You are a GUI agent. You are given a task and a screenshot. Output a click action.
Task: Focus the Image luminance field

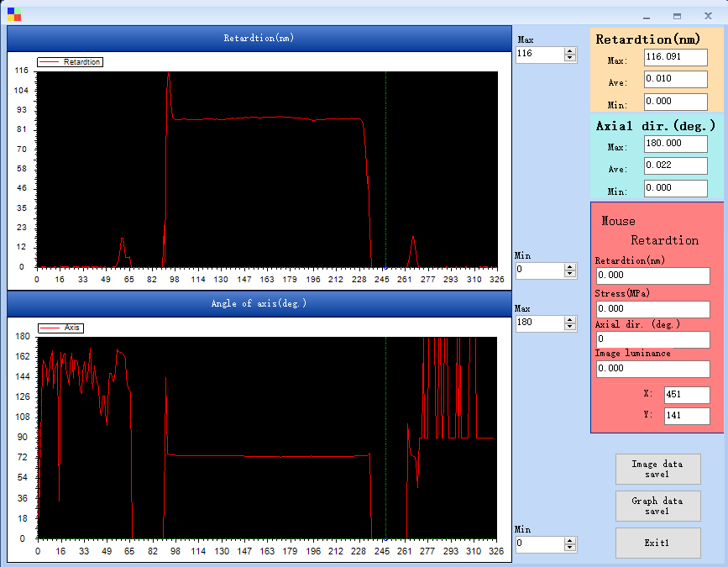coord(652,369)
